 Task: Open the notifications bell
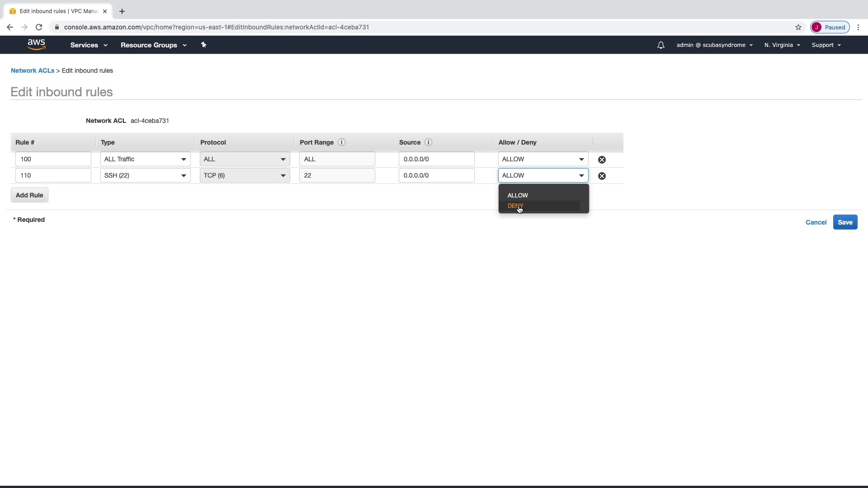point(660,45)
